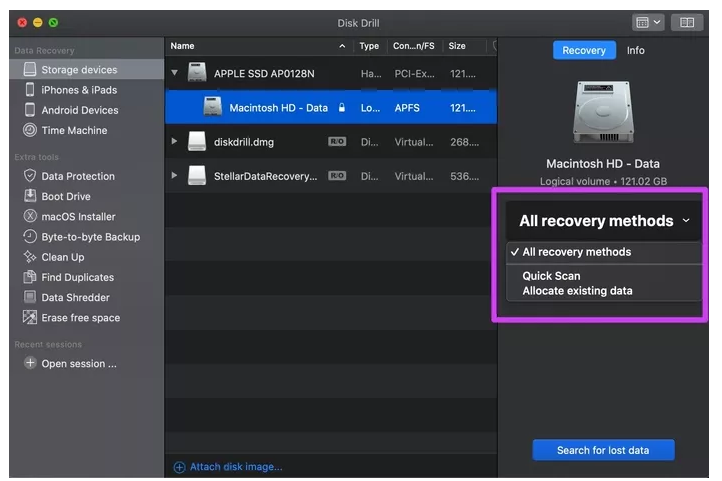Choose the checked All recovery methods option
Image resolution: width=722 pixels, height=481 pixels.
tap(576, 252)
